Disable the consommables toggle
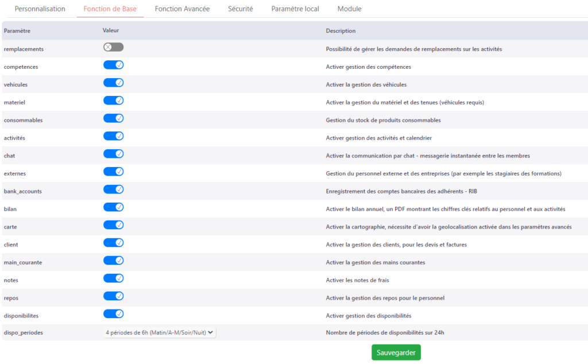 113,118
